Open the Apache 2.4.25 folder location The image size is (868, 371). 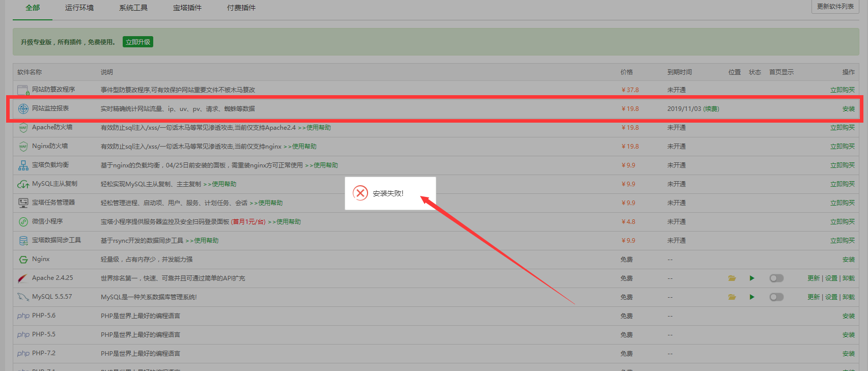(732, 278)
